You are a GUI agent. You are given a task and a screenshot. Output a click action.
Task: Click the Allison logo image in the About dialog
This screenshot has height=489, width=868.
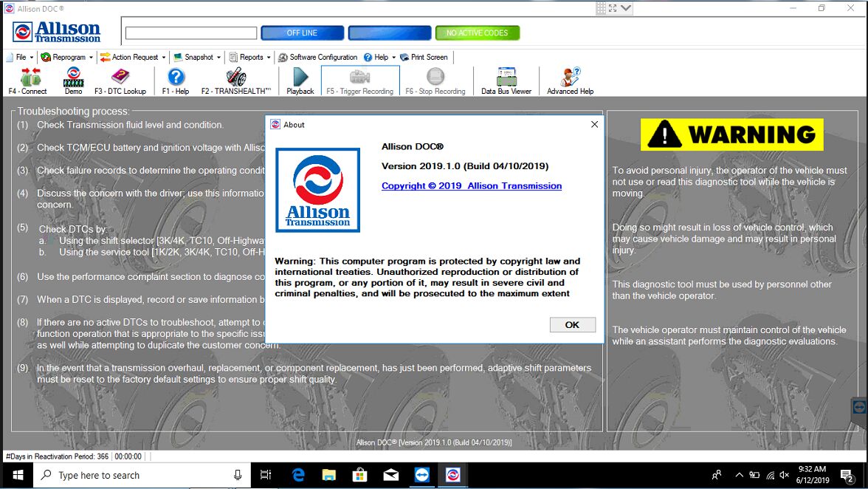(x=317, y=190)
